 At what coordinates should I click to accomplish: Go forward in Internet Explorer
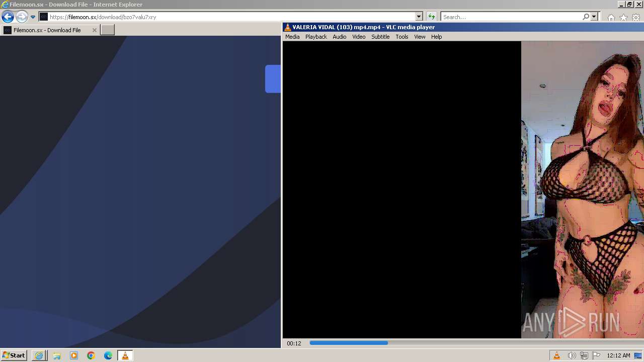(x=21, y=17)
